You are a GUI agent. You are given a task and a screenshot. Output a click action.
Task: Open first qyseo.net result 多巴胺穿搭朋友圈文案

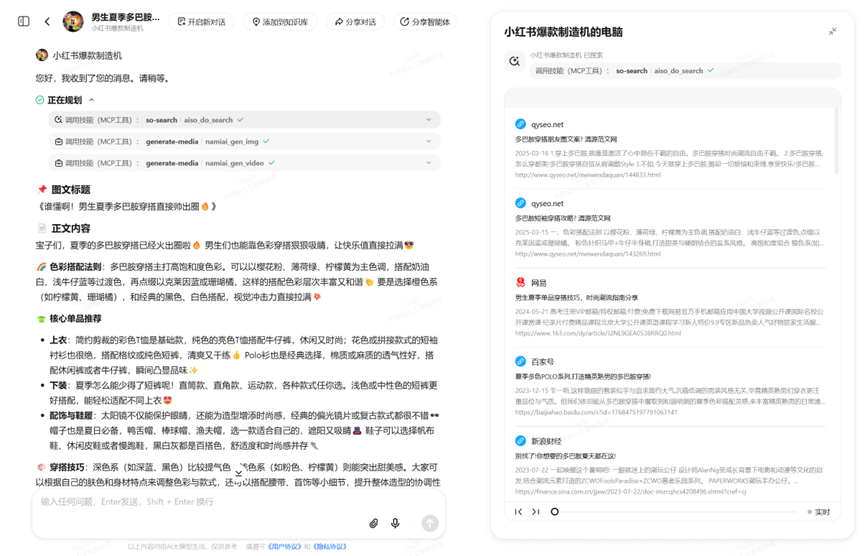pyautogui.click(x=566, y=139)
